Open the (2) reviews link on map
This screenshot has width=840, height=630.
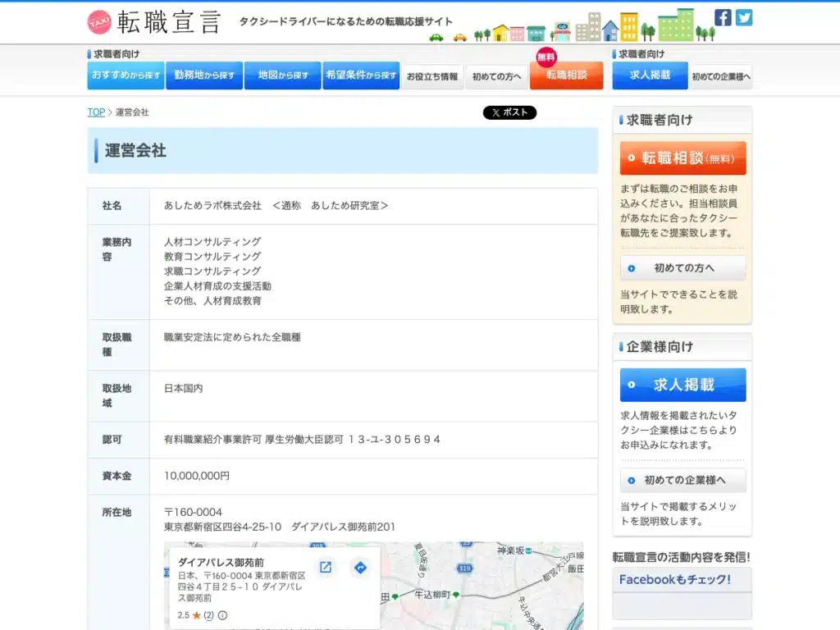point(208,615)
